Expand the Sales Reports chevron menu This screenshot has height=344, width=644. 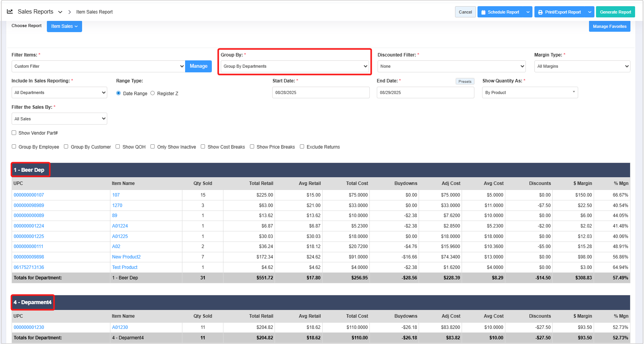pyautogui.click(x=60, y=12)
